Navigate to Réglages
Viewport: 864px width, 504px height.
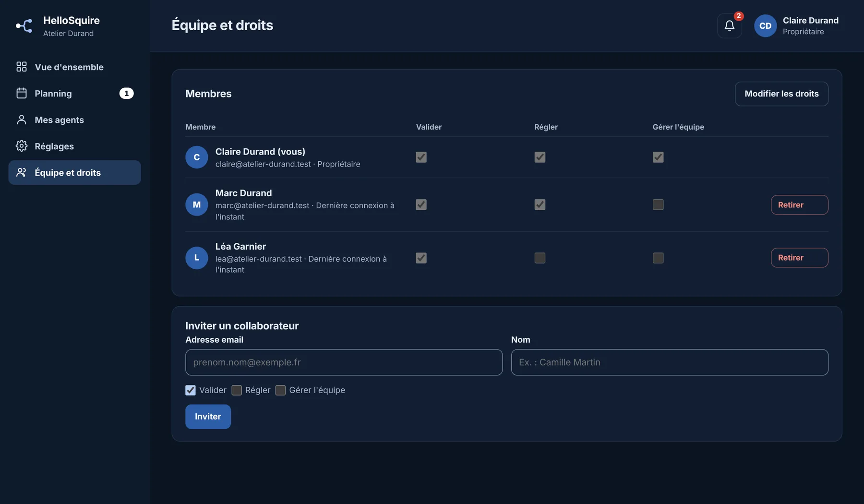click(x=74, y=146)
